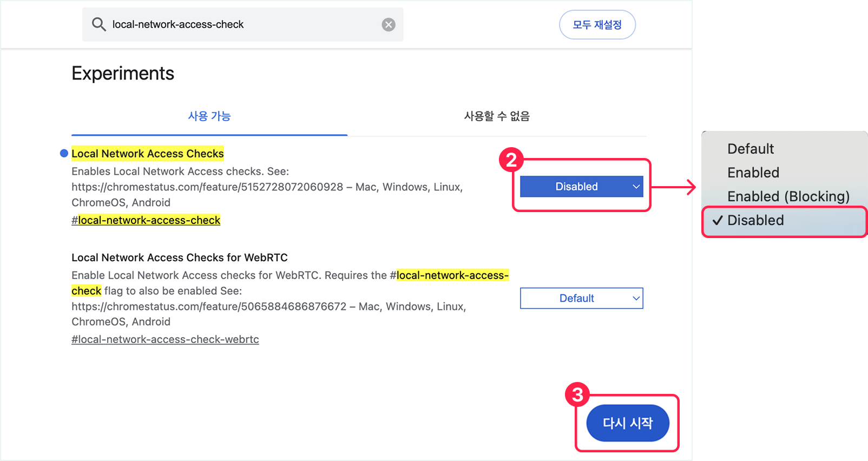
Task: Switch to the 사용 가능 tab
Action: coord(209,116)
